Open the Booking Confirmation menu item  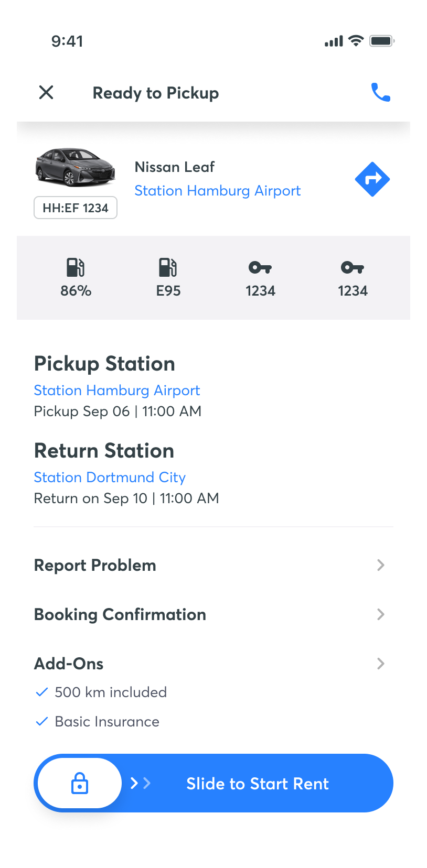(x=120, y=614)
